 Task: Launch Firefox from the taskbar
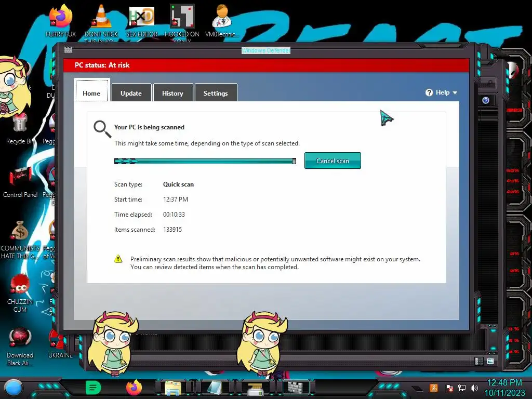134,388
